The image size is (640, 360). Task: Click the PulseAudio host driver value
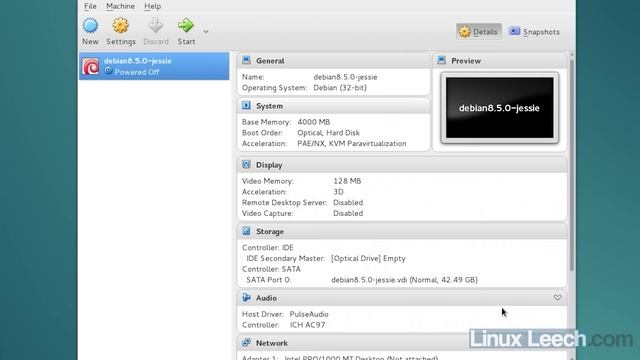(x=309, y=314)
